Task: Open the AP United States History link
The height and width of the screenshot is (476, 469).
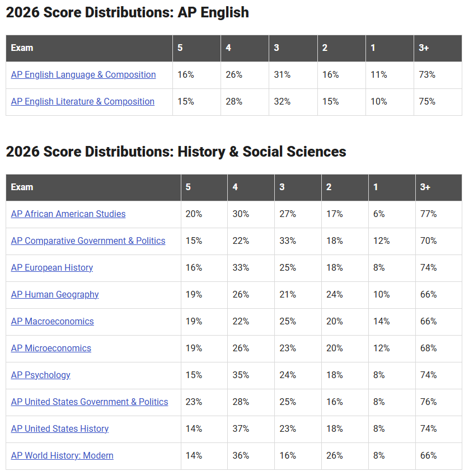Action: click(x=59, y=428)
